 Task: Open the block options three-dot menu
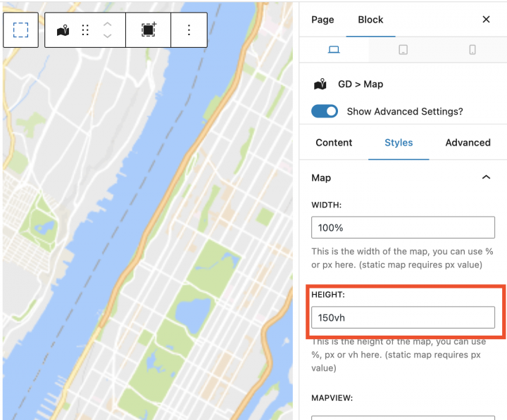pos(189,30)
